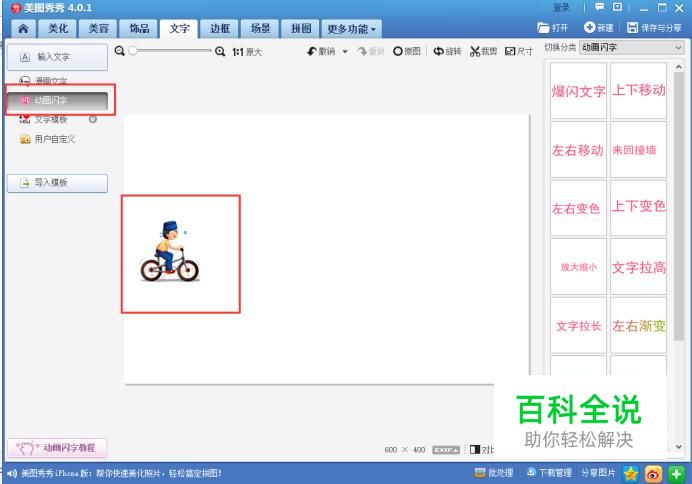Click the skin window icon in title bar
Screen dimensions: 692x484
pos(617,7)
